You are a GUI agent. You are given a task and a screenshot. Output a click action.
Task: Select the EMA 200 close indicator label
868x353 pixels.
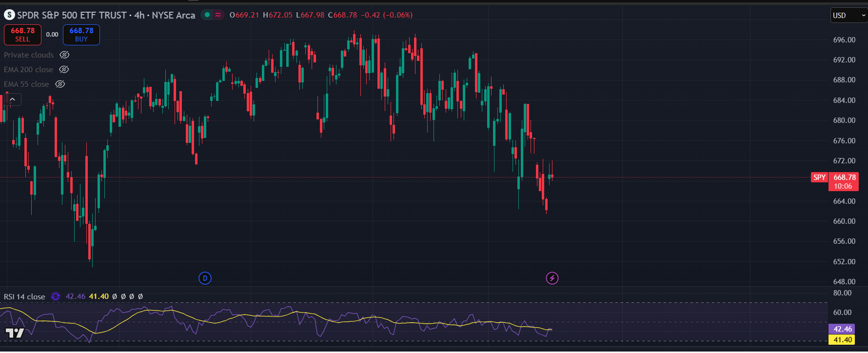28,70
